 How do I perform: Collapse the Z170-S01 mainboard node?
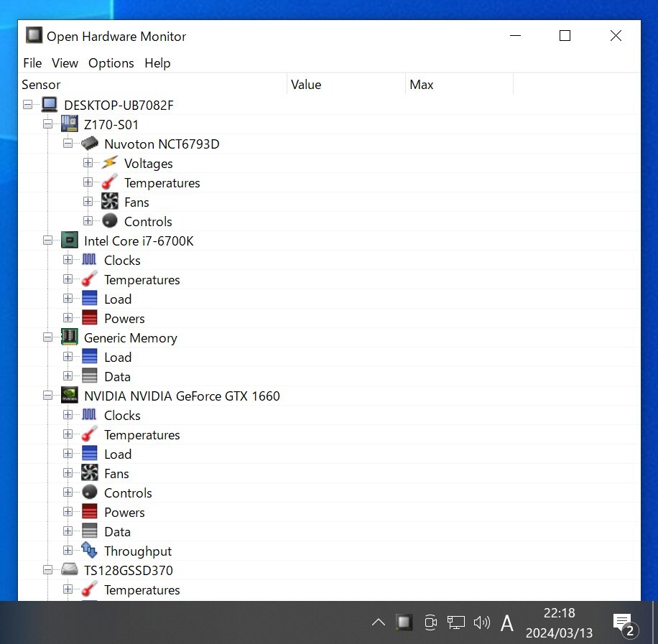tap(48, 124)
